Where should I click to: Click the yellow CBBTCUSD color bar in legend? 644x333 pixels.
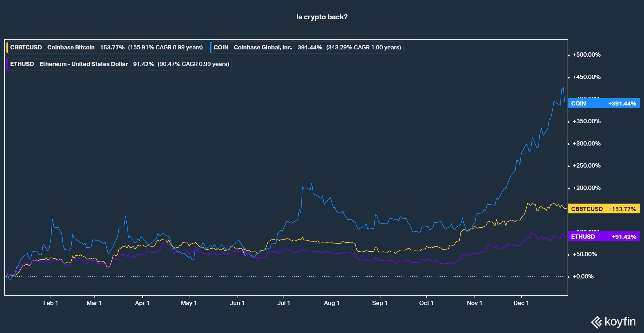7,48
